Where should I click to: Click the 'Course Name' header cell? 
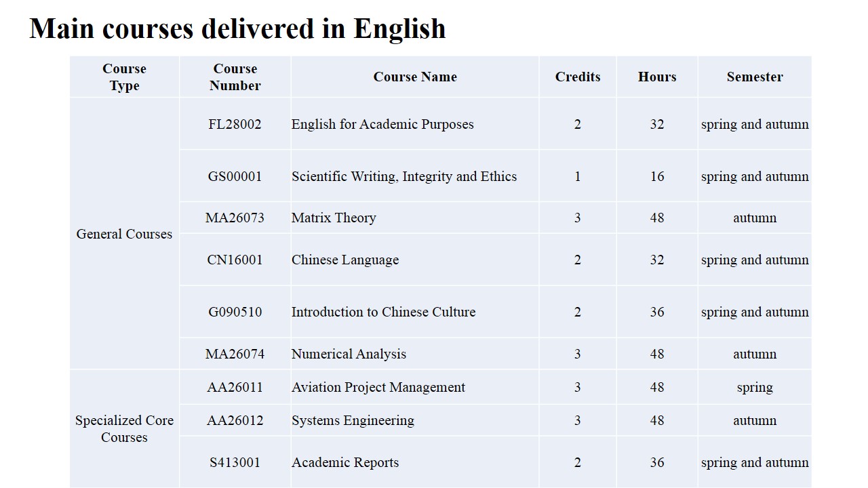415,77
